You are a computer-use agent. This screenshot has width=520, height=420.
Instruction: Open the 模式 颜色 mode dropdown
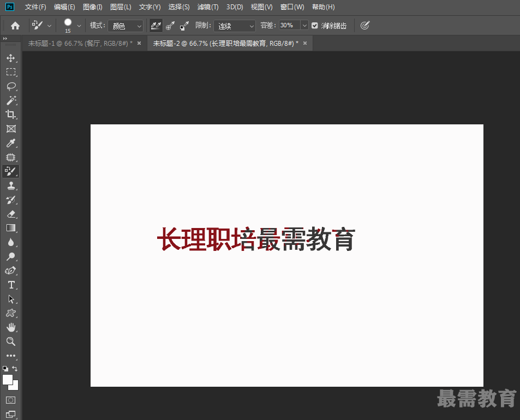(125, 26)
